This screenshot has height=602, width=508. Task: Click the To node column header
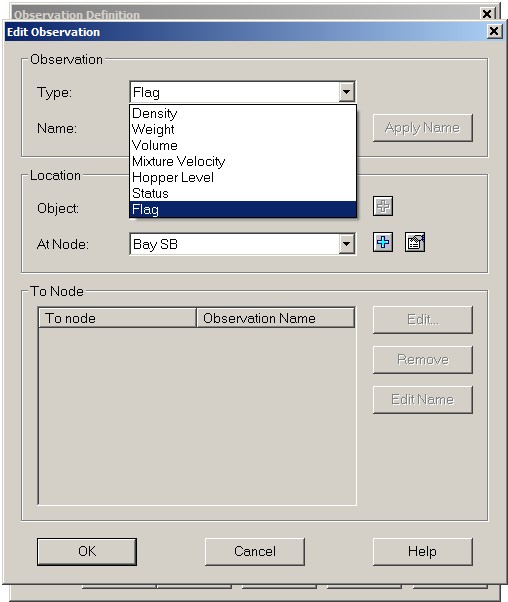[117, 318]
